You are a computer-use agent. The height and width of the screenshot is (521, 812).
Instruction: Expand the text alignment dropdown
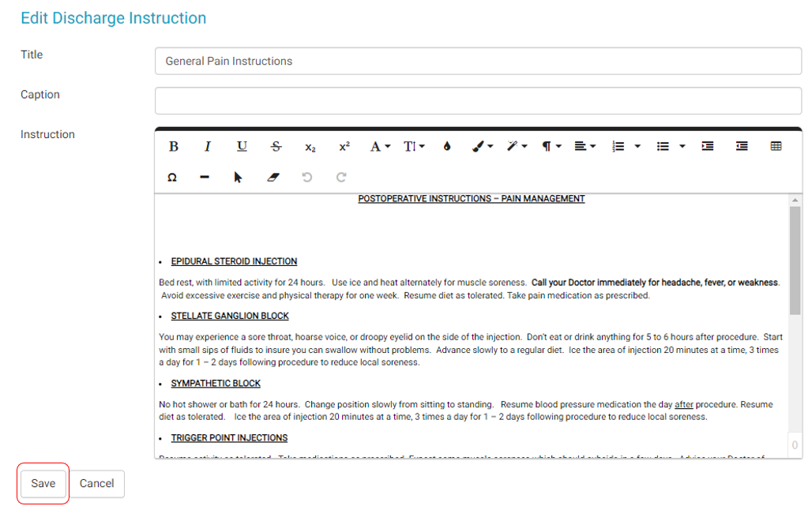point(585,146)
